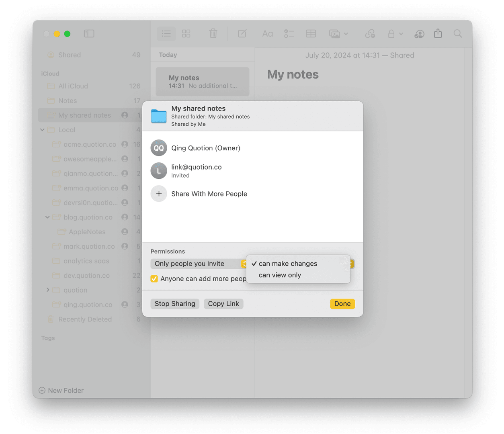Insert a table from the toolbar
This screenshot has width=504, height=434.
311,34
